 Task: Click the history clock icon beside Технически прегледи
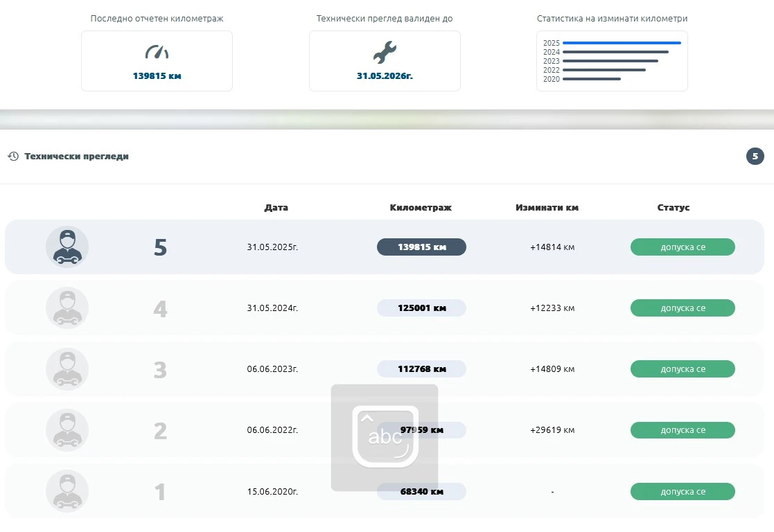point(13,157)
